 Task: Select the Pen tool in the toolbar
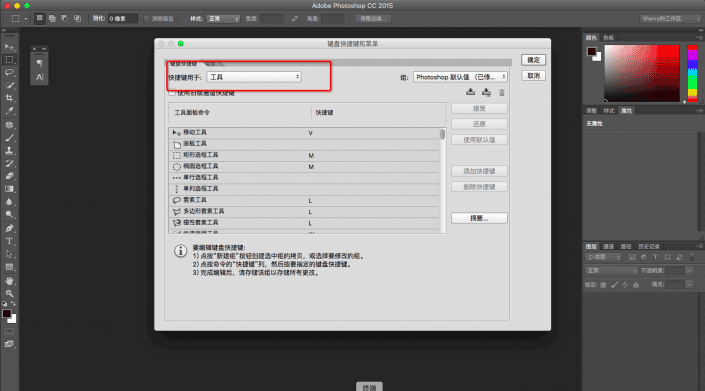point(9,228)
